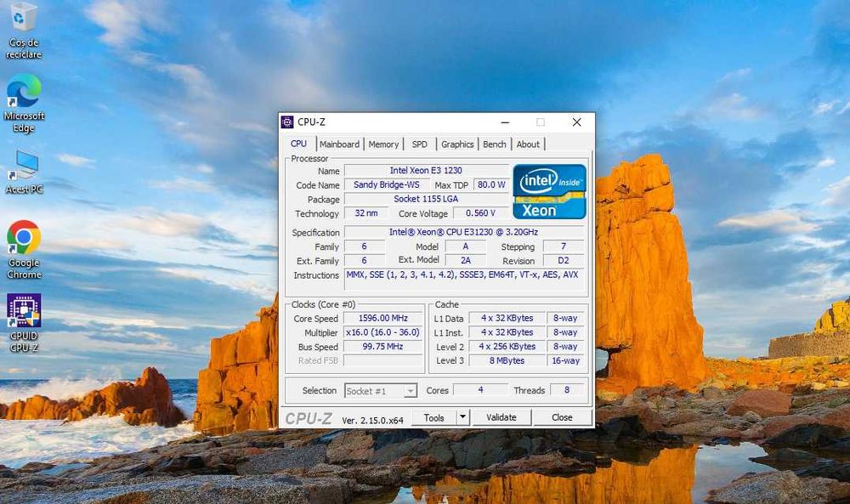Show the About tab

tap(528, 144)
